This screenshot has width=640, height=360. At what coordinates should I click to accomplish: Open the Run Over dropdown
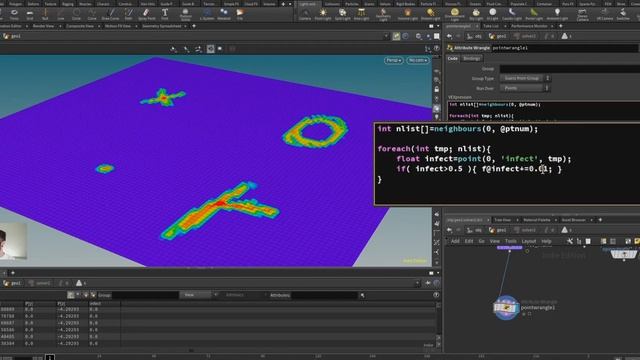[x=525, y=88]
